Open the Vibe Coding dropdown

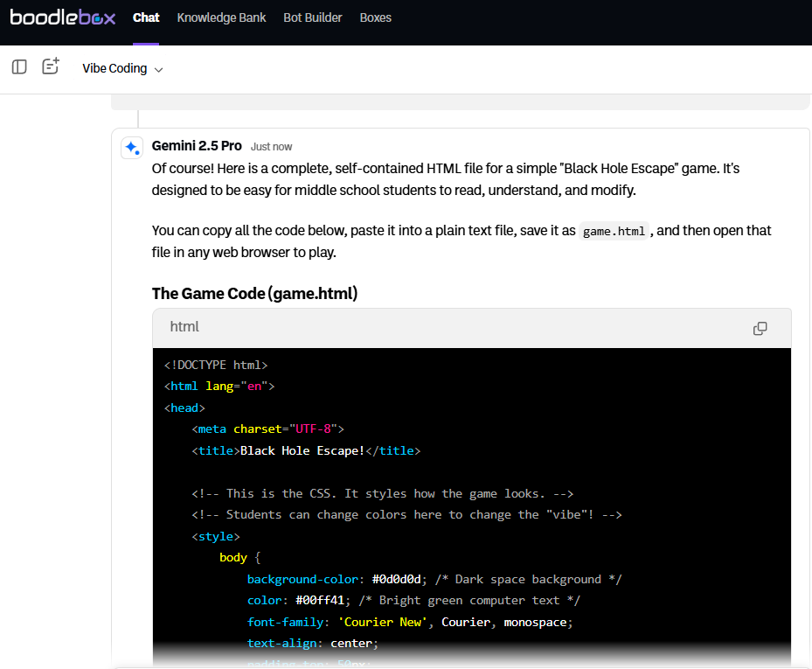[122, 68]
